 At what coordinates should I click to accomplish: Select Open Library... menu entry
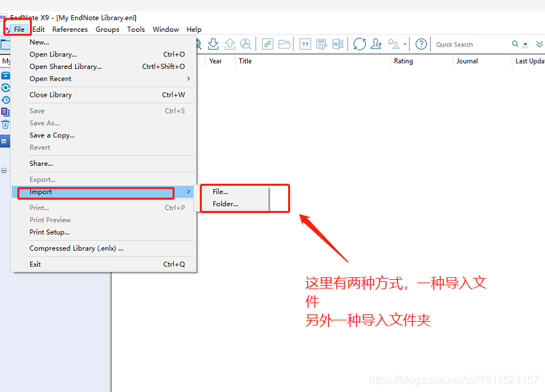pos(104,54)
